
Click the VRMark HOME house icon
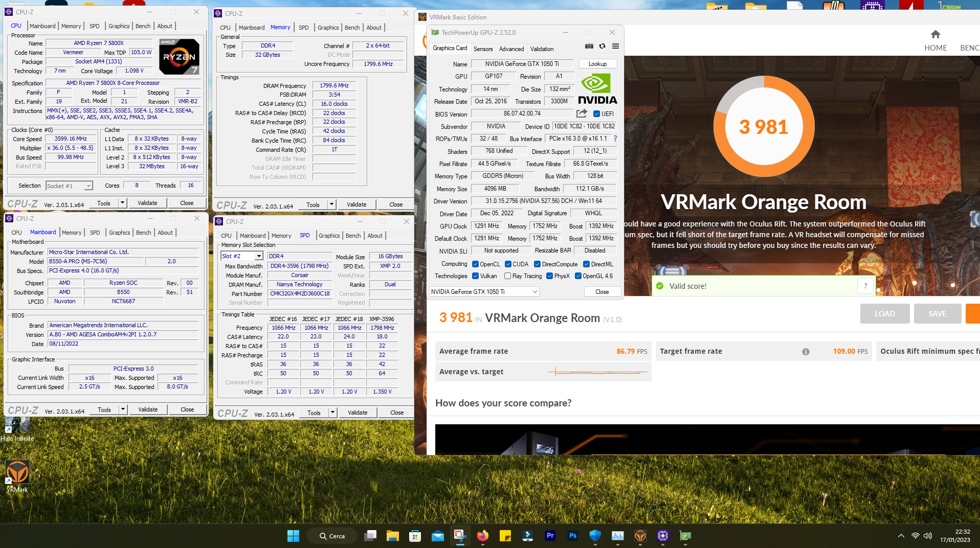click(x=936, y=34)
